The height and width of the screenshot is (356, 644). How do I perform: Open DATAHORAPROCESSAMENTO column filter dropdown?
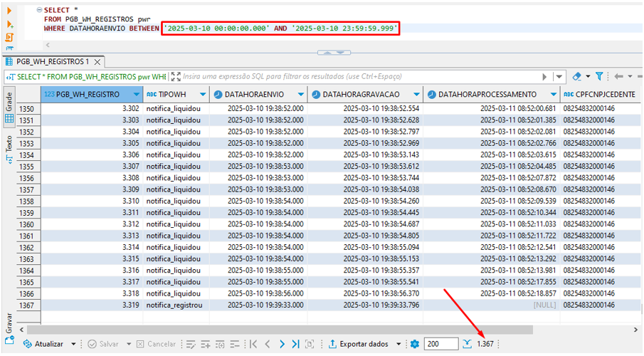click(x=554, y=95)
